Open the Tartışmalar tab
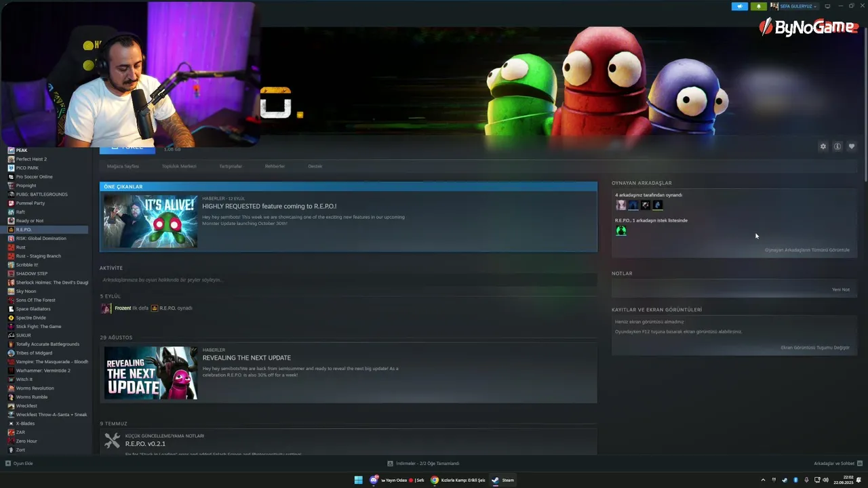The image size is (868, 488). coord(231,166)
